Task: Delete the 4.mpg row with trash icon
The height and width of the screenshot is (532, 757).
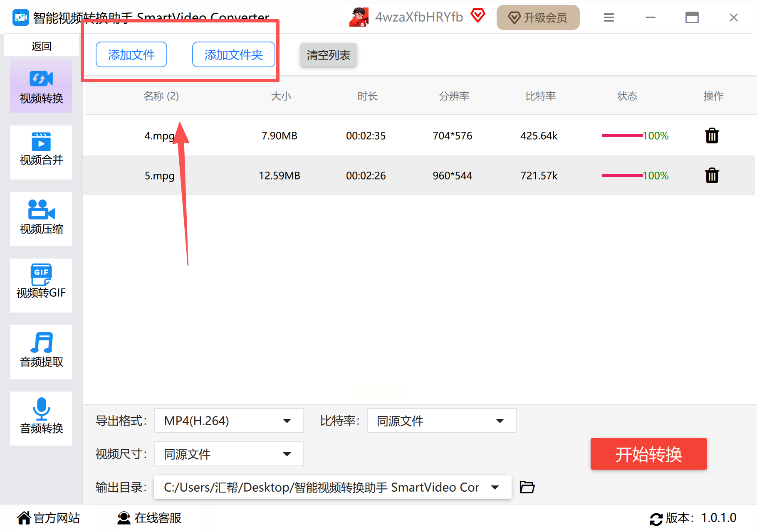Action: (x=712, y=135)
